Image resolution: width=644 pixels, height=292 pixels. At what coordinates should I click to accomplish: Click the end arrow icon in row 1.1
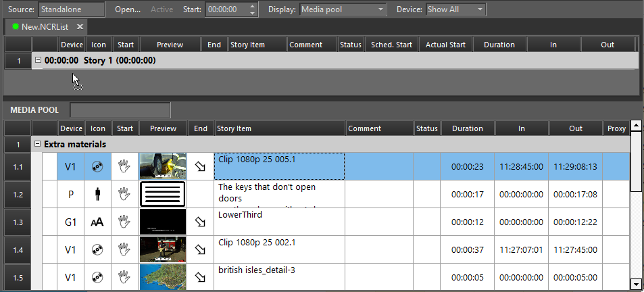point(200,166)
